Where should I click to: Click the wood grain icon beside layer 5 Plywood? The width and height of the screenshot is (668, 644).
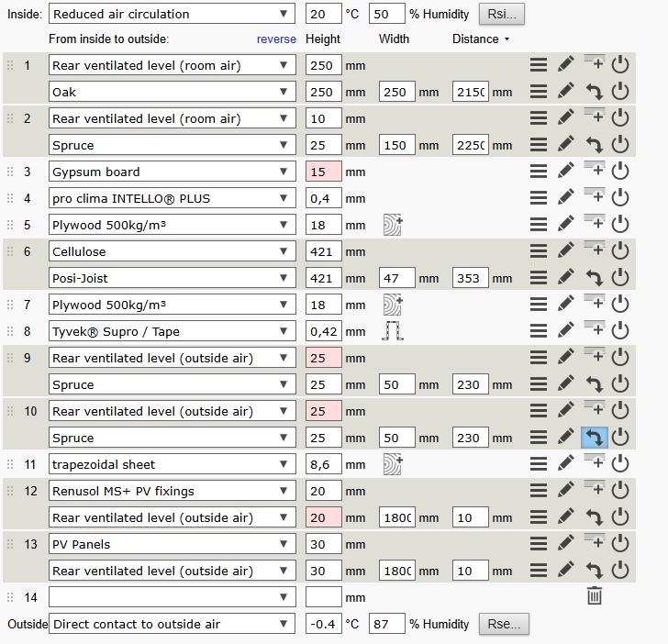click(x=392, y=225)
